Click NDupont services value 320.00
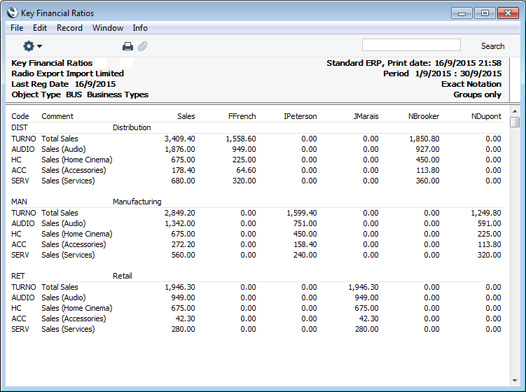This screenshot has height=392, width=526. (489, 255)
